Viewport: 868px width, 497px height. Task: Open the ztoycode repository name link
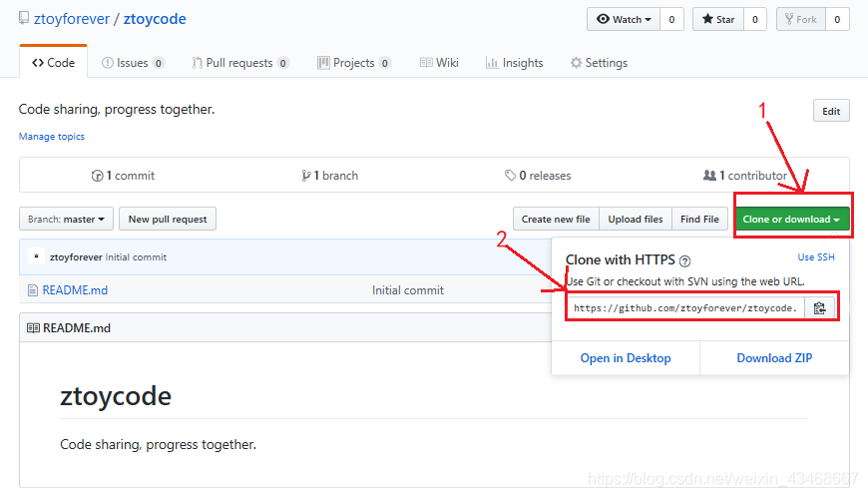(155, 19)
